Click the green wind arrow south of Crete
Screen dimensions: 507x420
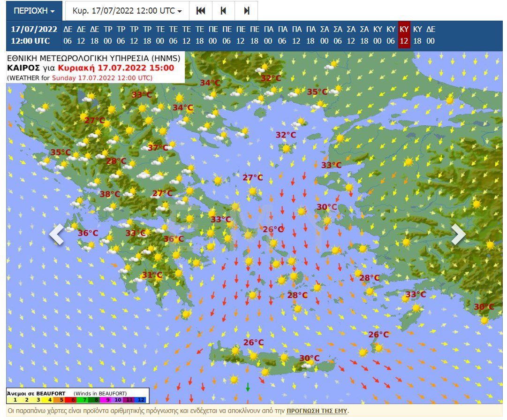[248, 387]
